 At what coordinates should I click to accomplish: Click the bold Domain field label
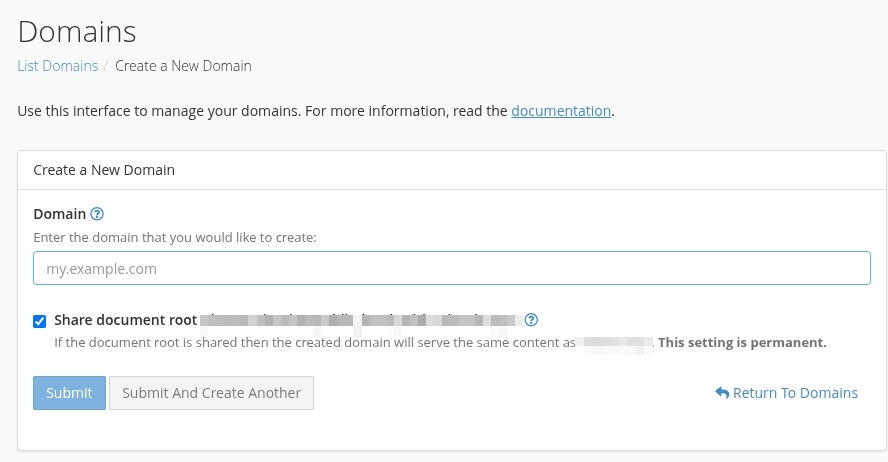pos(59,214)
